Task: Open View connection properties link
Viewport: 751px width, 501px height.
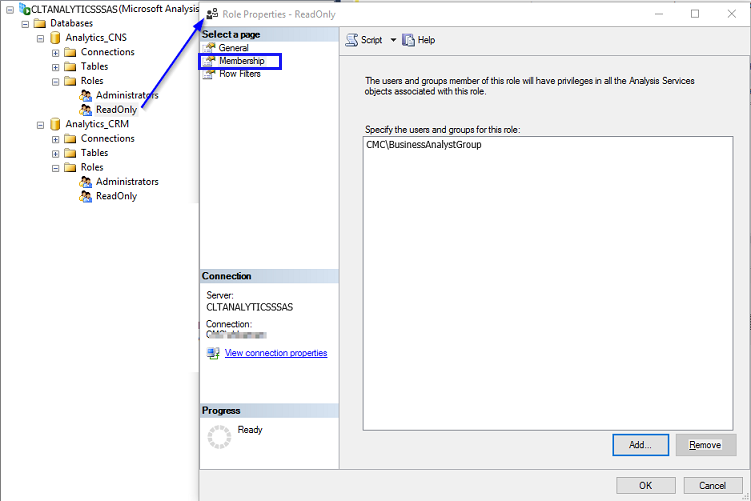Action: 276,353
